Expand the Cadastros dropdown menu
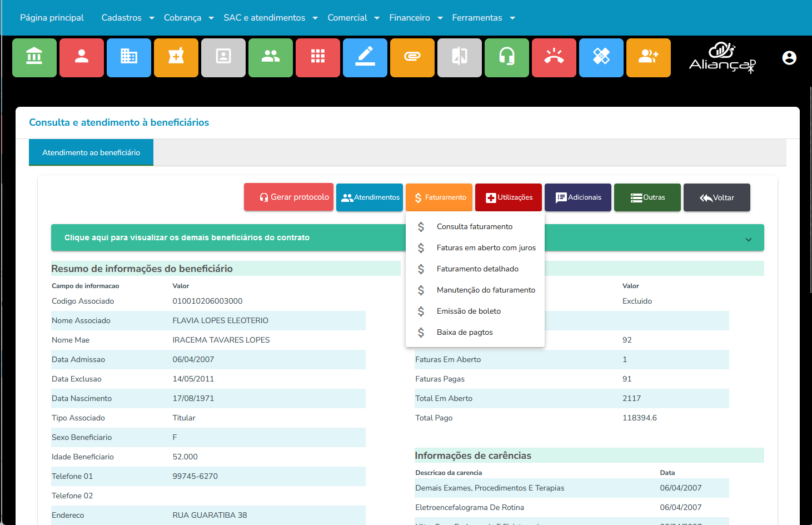812x525 pixels. pyautogui.click(x=128, y=18)
